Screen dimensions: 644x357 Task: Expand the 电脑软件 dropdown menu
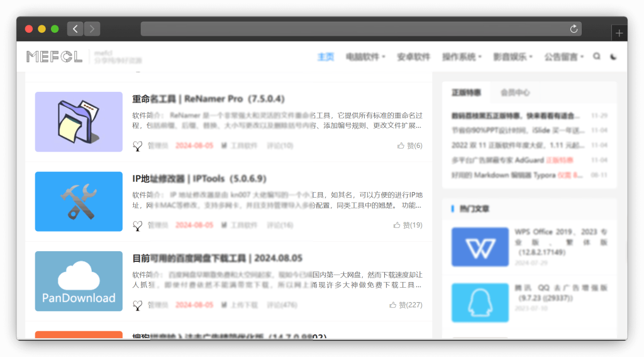point(365,57)
